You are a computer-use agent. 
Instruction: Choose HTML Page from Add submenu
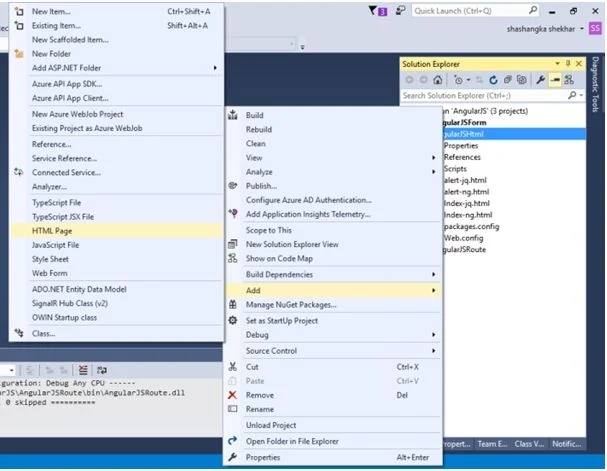click(116, 231)
